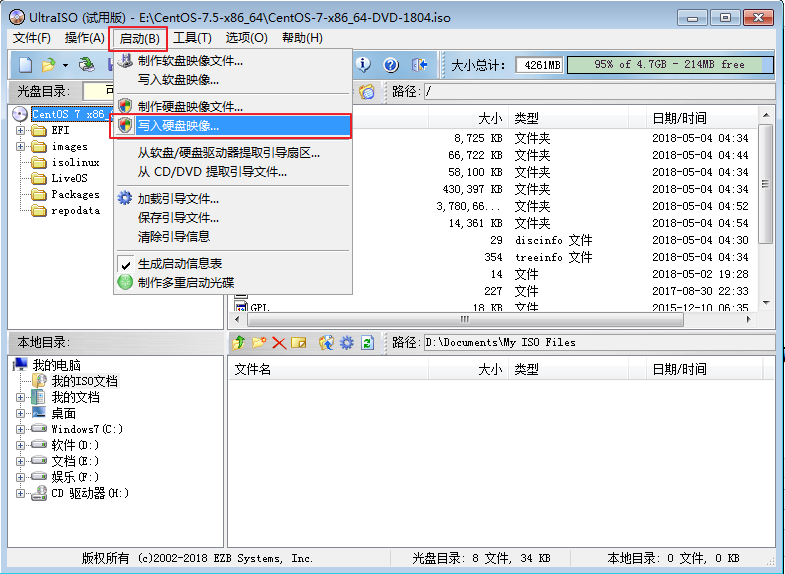Viewport: 785px width, 574px height.
Task: Click the local path field D:\Documents\My ISO Files
Action: tap(599, 343)
